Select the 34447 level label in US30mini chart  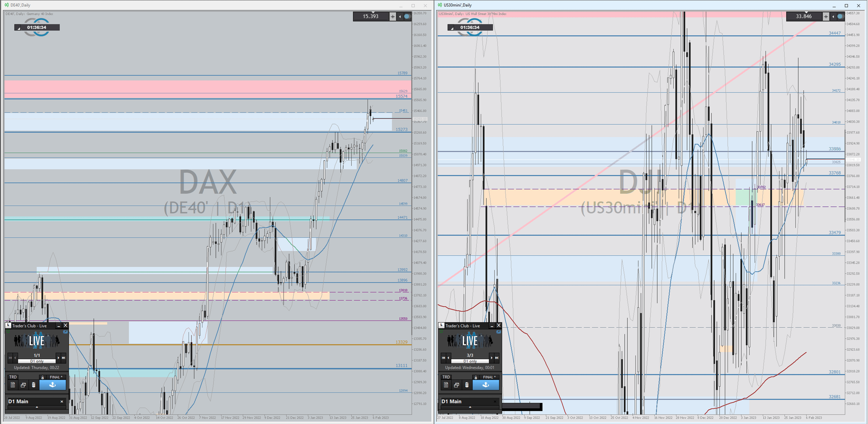click(835, 33)
